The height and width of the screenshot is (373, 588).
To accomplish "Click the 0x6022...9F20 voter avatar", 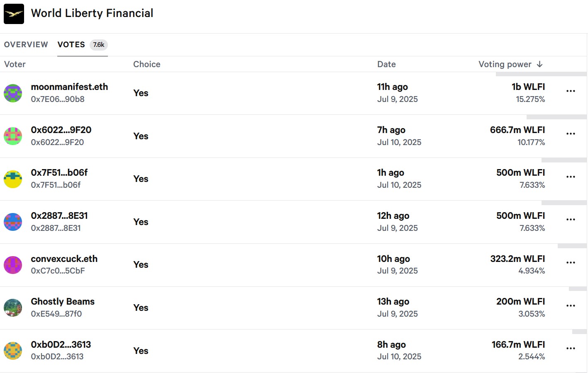I will click(13, 136).
